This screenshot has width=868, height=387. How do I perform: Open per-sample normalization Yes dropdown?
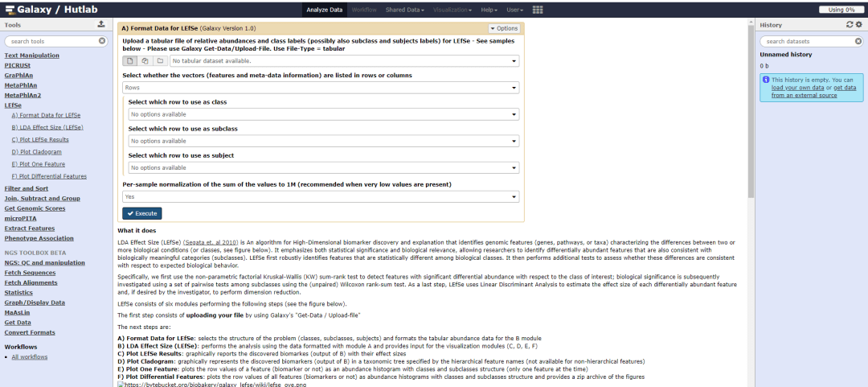[x=321, y=196]
